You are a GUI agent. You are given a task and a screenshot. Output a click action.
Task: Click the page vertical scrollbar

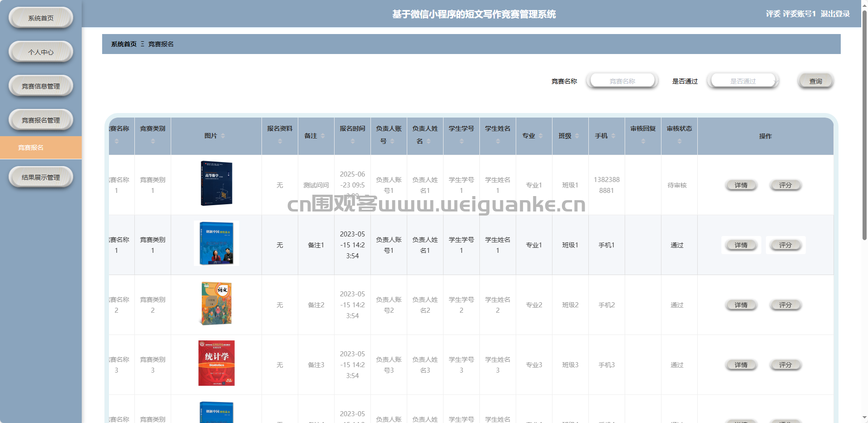click(864, 124)
